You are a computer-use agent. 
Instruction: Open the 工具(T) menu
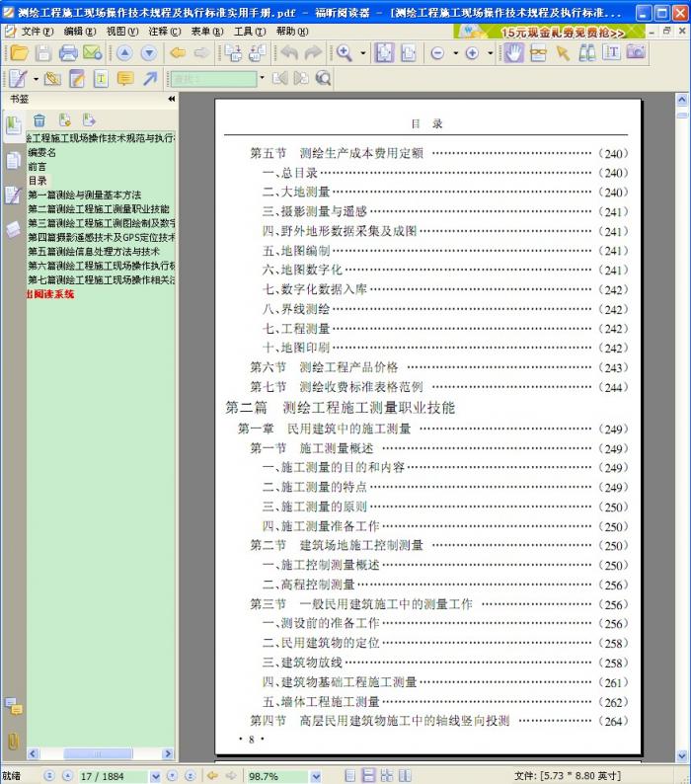click(249, 32)
